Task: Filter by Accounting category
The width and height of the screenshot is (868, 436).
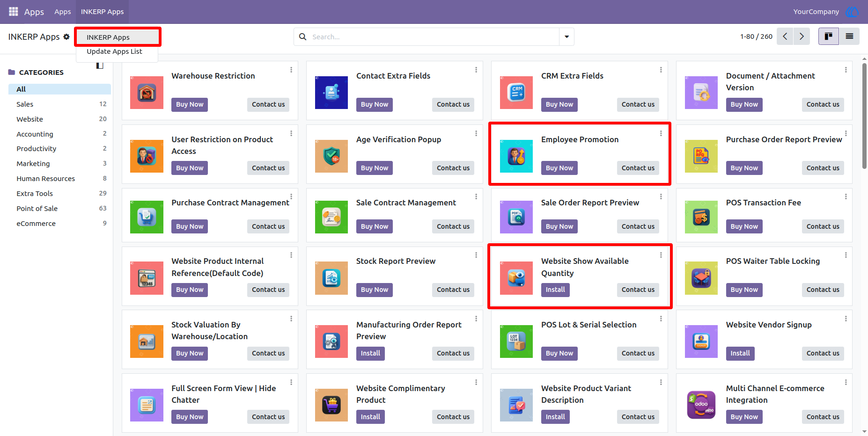Action: [59, 134]
